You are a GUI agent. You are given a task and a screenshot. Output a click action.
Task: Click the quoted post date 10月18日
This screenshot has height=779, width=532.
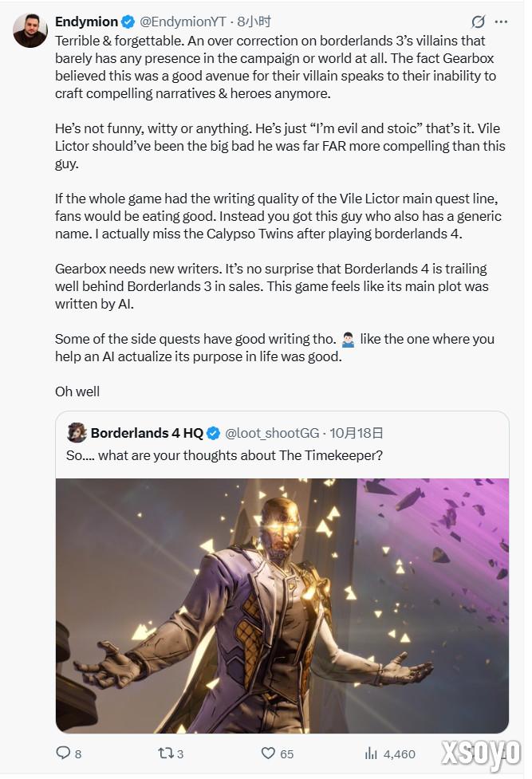[x=356, y=433]
